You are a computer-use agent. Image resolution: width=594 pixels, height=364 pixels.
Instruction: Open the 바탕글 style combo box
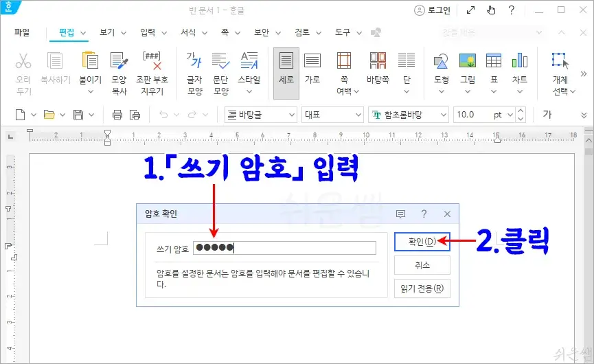coord(260,115)
